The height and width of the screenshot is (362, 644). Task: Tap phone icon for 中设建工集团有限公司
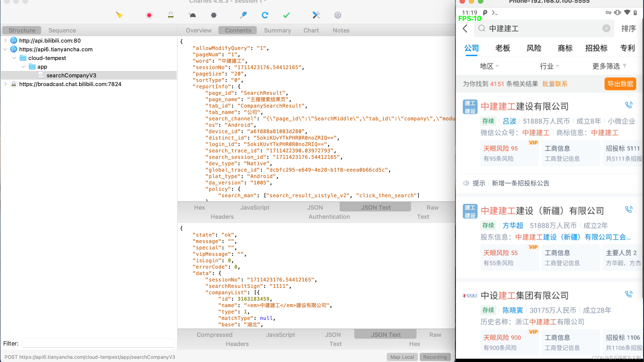[x=629, y=294]
